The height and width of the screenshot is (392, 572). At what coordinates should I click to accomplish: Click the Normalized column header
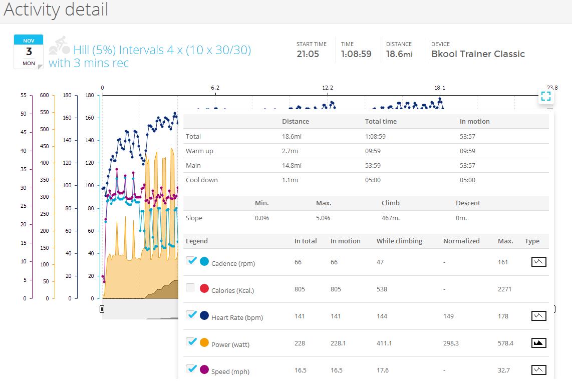pyautogui.click(x=461, y=241)
